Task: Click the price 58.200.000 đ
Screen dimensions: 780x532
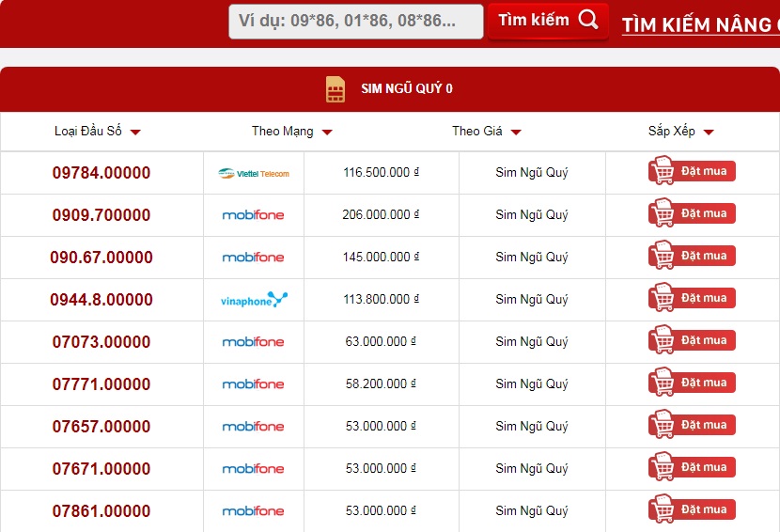Action: (x=381, y=383)
